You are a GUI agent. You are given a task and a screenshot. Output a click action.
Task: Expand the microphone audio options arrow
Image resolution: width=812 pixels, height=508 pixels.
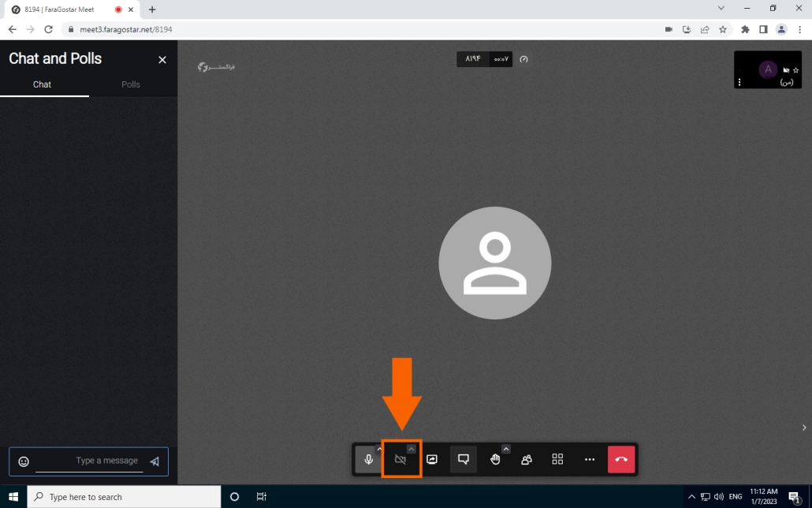(379, 449)
